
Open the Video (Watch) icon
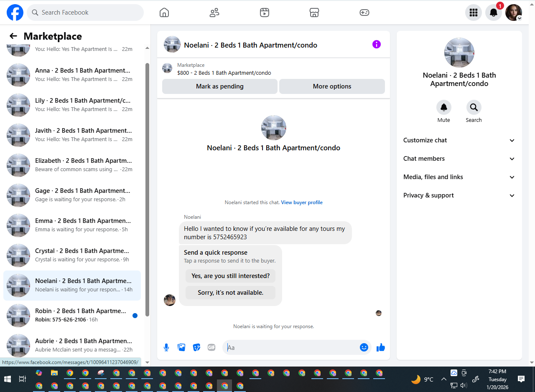tap(264, 13)
